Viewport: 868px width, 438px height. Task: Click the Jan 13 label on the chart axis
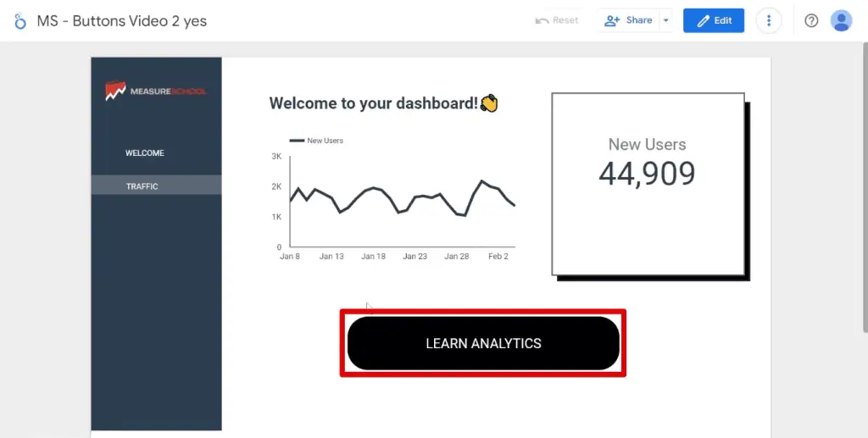click(x=331, y=256)
